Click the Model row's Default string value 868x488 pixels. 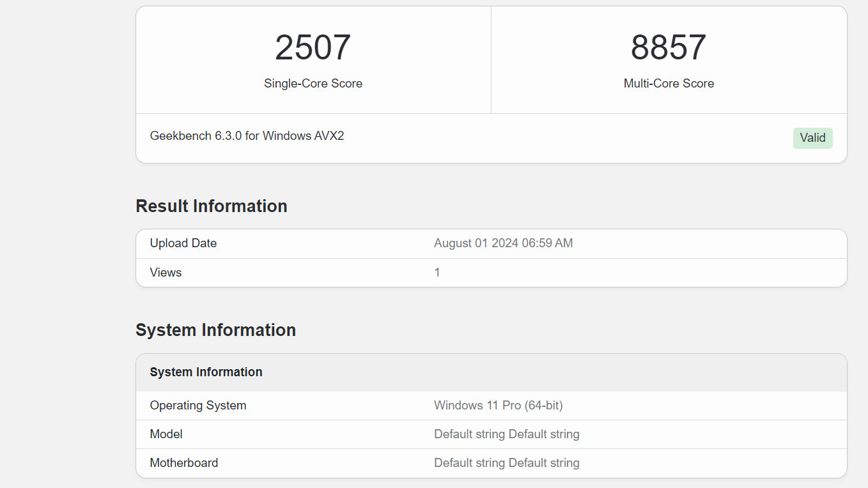click(x=506, y=434)
